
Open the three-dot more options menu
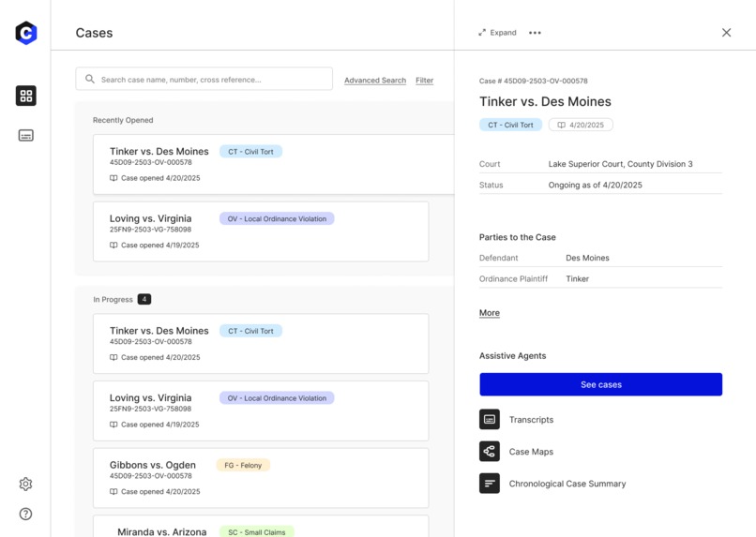tap(535, 33)
